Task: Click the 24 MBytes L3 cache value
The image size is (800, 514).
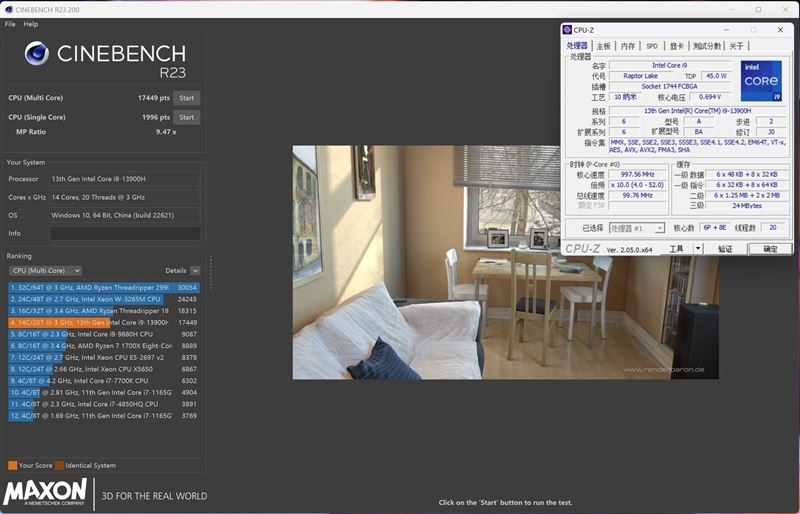Action: (x=747, y=206)
